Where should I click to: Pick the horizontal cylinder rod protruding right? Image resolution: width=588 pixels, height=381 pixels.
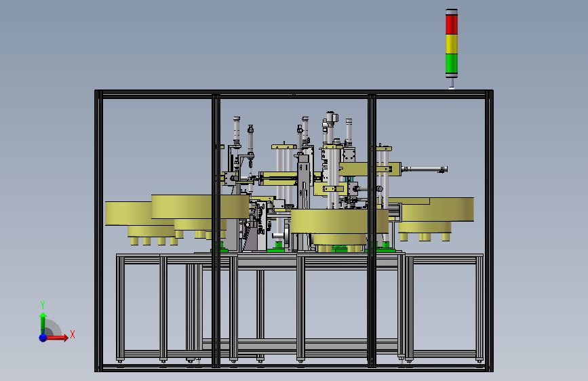click(424, 169)
